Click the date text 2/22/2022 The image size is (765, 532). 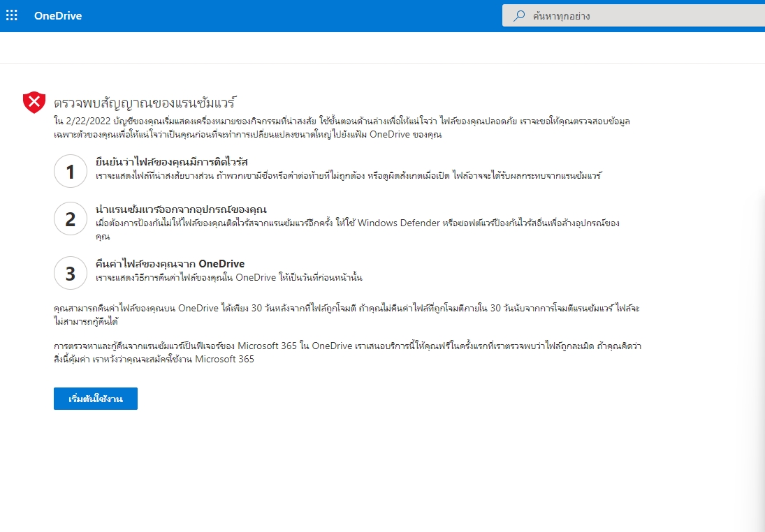tap(88, 121)
